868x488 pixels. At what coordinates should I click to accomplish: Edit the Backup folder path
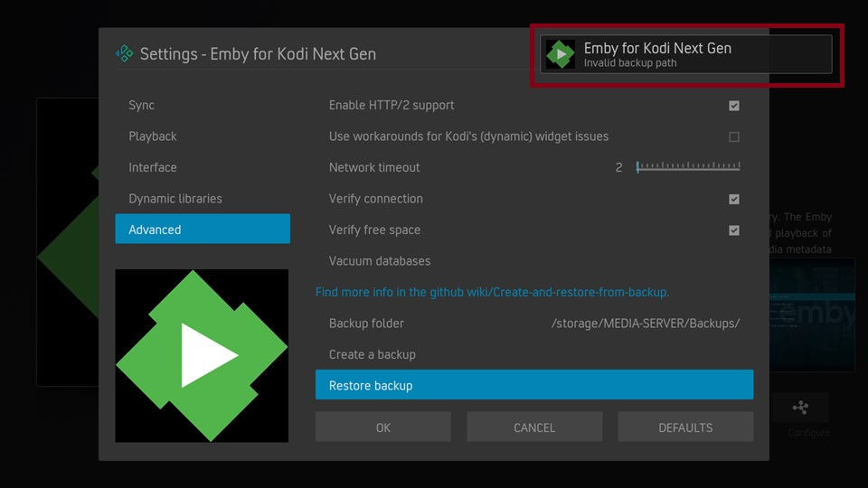pyautogui.click(x=533, y=324)
